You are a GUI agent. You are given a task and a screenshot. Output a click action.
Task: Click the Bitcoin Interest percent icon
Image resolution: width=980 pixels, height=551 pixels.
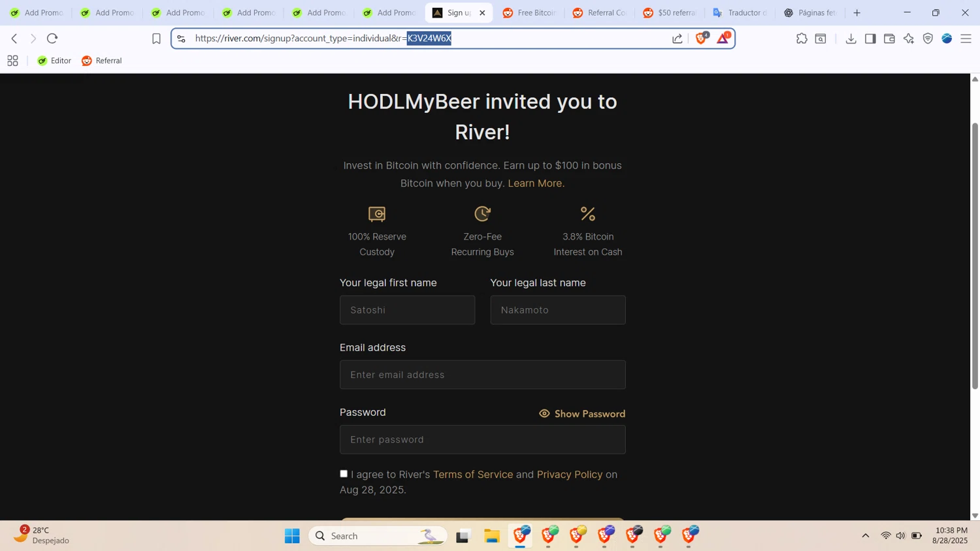[x=588, y=213]
